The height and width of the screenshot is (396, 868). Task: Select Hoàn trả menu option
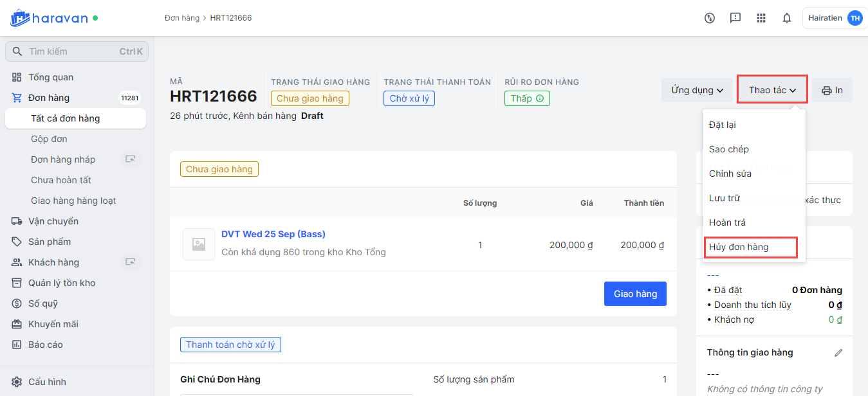pos(727,222)
